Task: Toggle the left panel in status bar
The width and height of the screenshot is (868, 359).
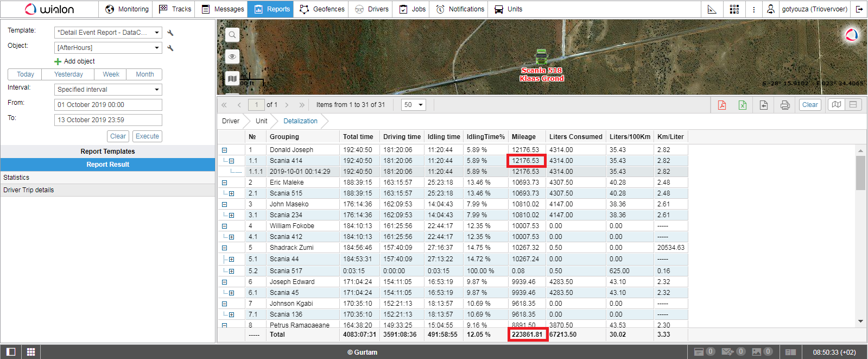Action: 11,352
